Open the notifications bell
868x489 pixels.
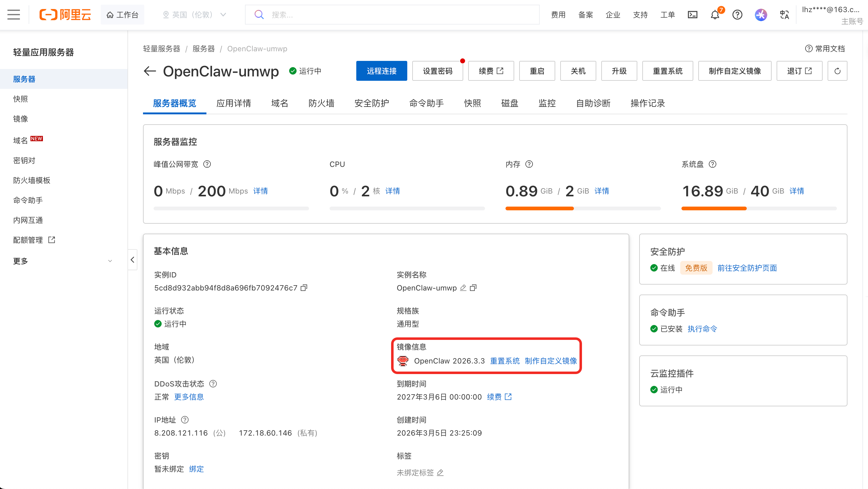tap(715, 15)
